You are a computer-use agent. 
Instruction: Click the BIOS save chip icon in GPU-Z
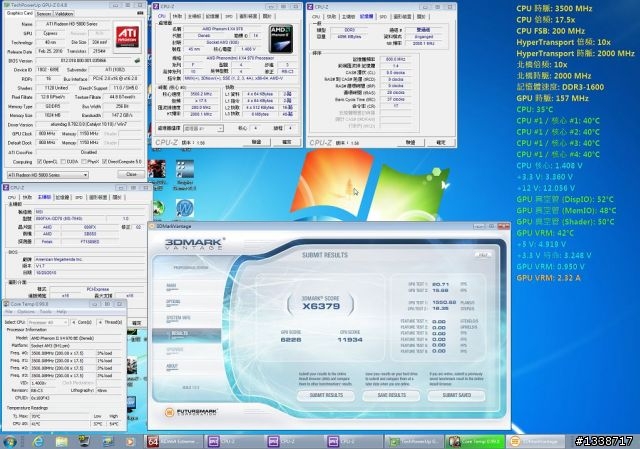coord(138,60)
